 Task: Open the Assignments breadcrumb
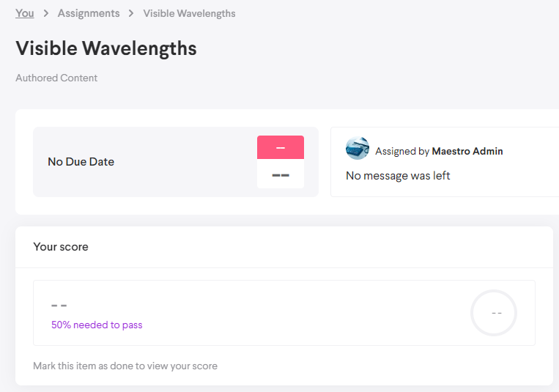click(89, 13)
